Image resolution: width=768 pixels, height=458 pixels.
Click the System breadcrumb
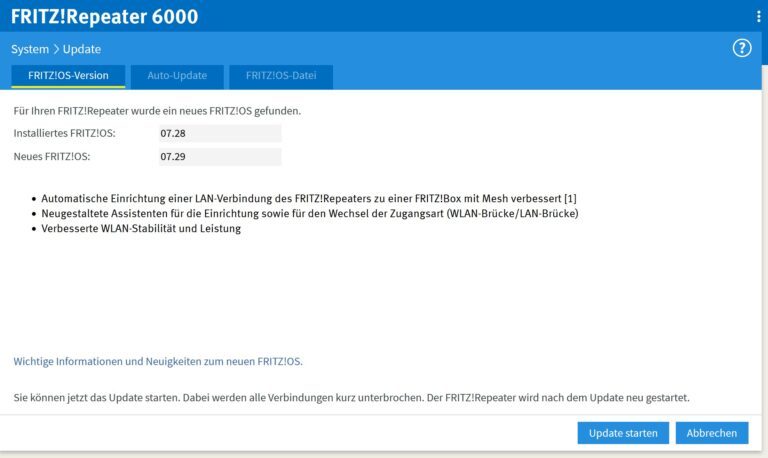tap(30, 49)
